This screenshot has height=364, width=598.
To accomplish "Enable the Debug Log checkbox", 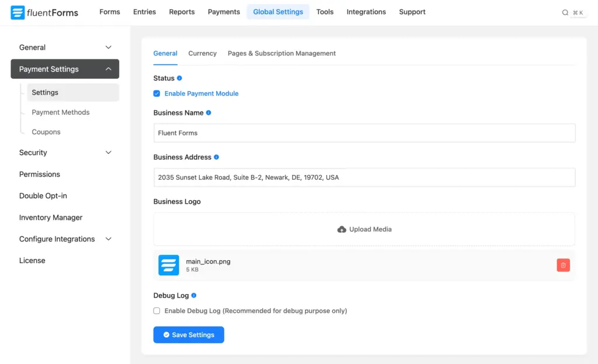I will pyautogui.click(x=157, y=310).
